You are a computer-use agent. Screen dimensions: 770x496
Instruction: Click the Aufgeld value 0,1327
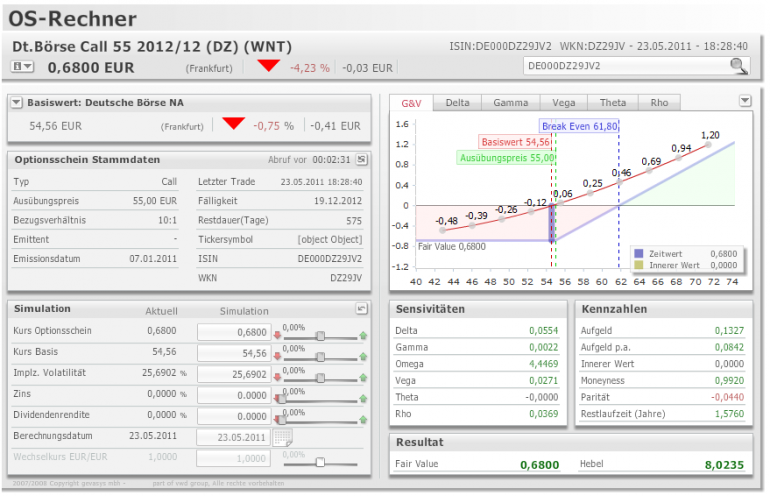729,331
